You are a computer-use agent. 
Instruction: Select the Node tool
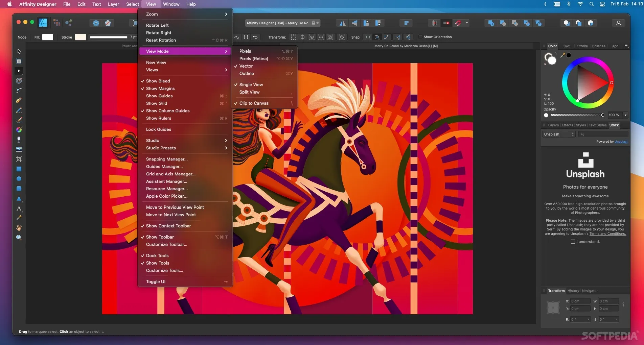tap(19, 71)
